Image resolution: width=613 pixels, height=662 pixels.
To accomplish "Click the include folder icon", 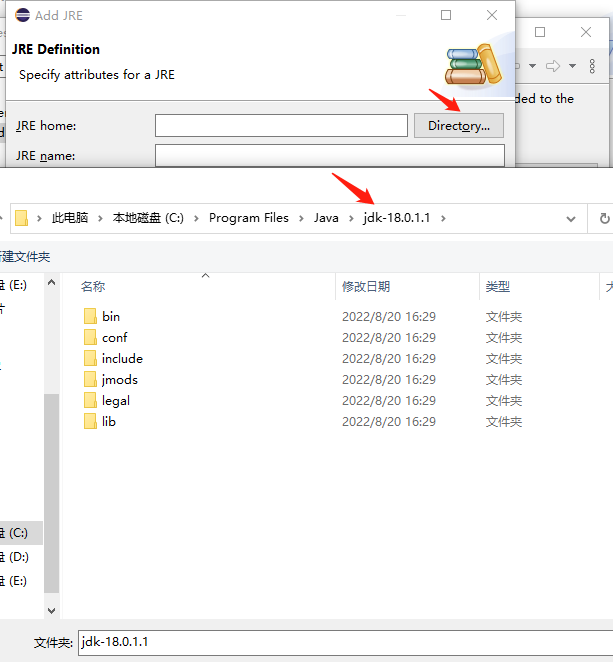I will tap(90, 358).
